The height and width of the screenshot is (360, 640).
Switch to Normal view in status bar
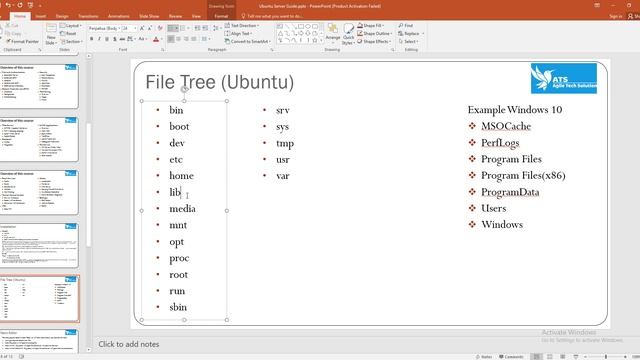click(x=536, y=357)
